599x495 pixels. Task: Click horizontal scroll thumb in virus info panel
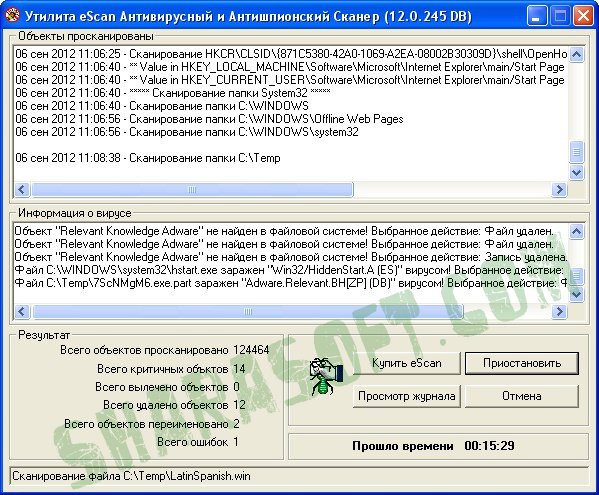point(248,312)
